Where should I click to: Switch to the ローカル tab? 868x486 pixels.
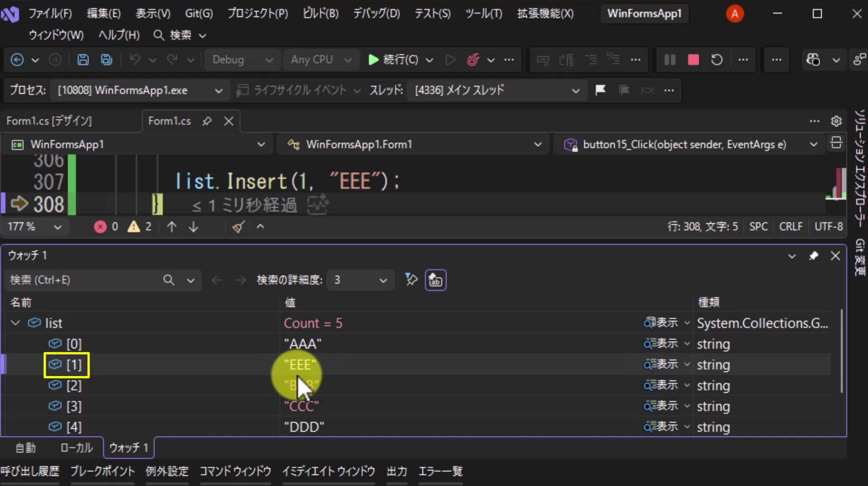coord(76,448)
